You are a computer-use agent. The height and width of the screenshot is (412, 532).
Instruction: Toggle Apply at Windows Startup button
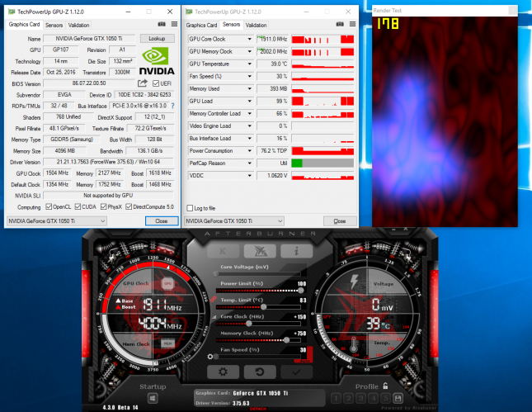click(153, 398)
